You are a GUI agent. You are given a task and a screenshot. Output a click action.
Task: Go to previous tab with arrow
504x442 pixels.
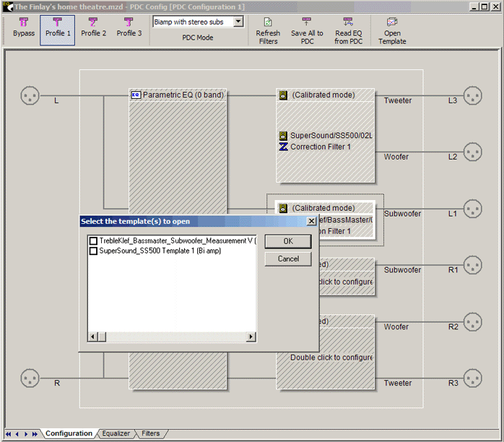coord(17,434)
